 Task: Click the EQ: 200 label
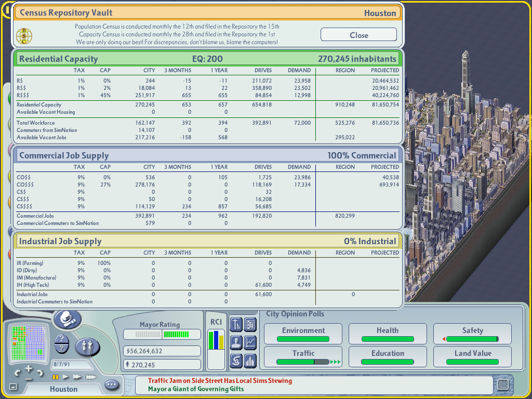[207, 59]
